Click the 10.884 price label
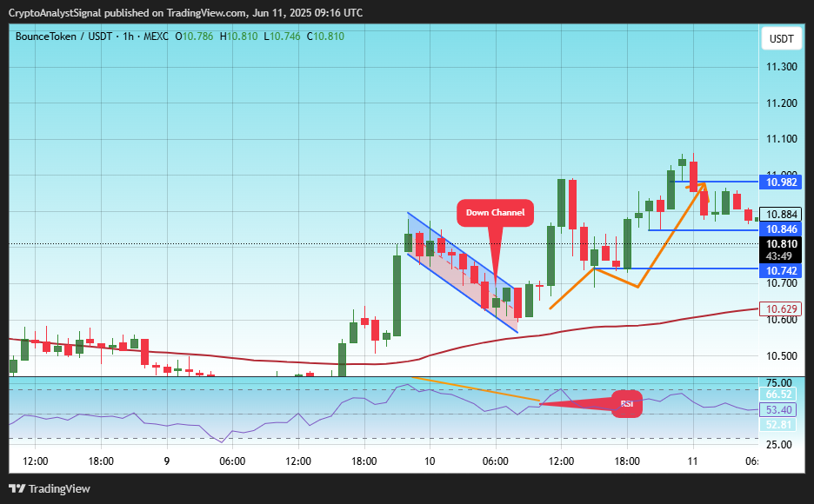814x504 pixels. pyautogui.click(x=781, y=214)
